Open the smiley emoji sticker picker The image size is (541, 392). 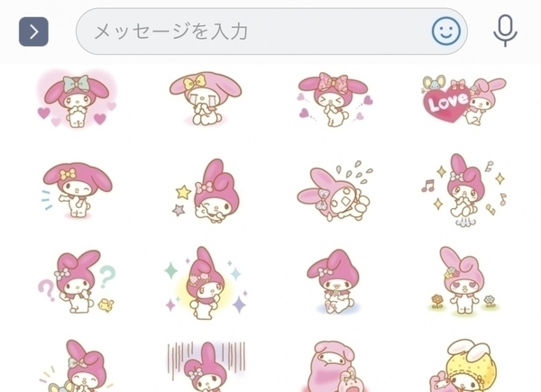point(446,32)
